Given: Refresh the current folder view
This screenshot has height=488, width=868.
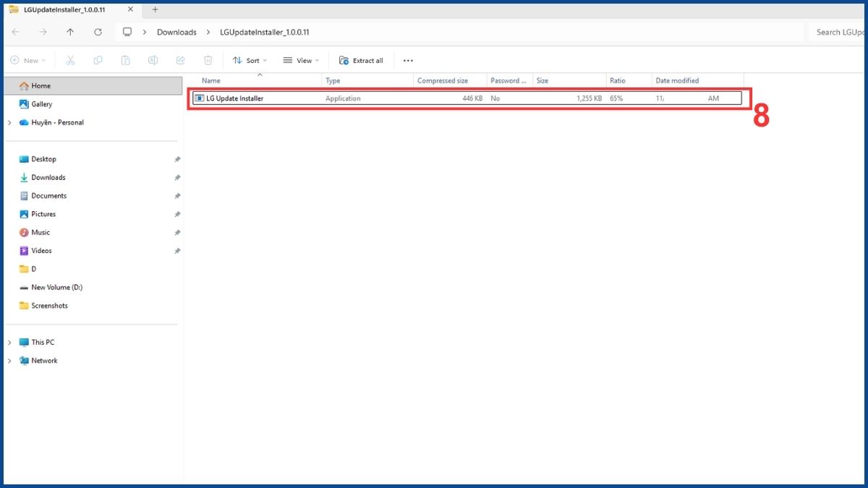Looking at the screenshot, I should [x=98, y=32].
